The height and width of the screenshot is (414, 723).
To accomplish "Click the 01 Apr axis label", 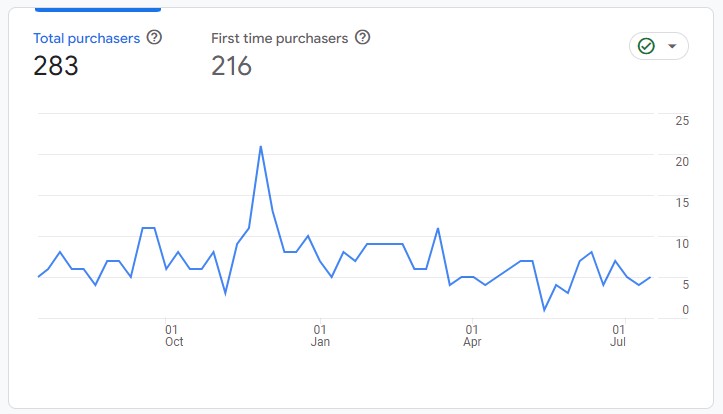I will point(472,336).
